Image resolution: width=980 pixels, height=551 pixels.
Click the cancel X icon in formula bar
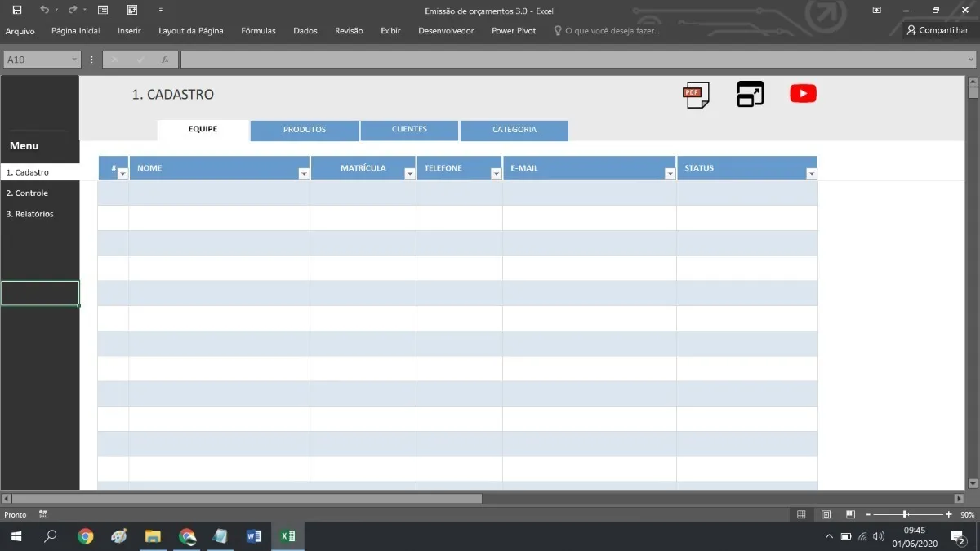[114, 60]
